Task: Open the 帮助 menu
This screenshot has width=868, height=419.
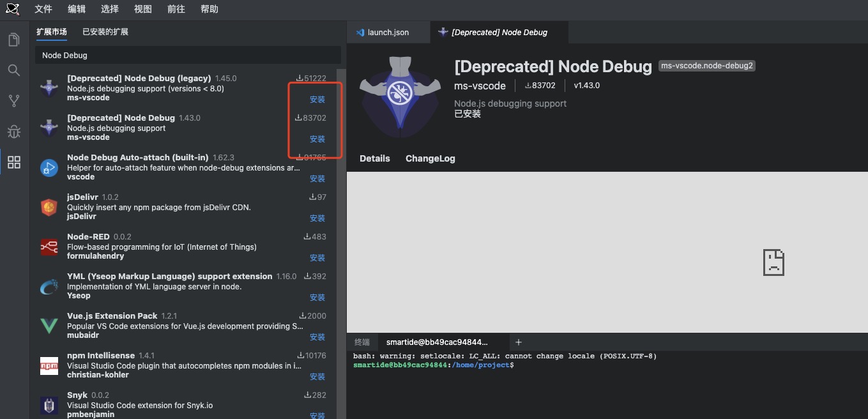Action: coord(209,9)
